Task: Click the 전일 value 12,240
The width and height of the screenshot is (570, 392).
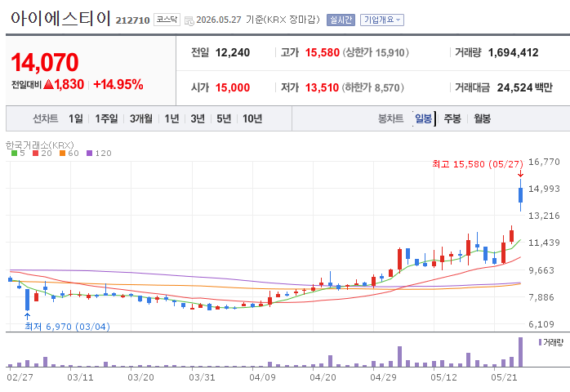Action: [233, 53]
